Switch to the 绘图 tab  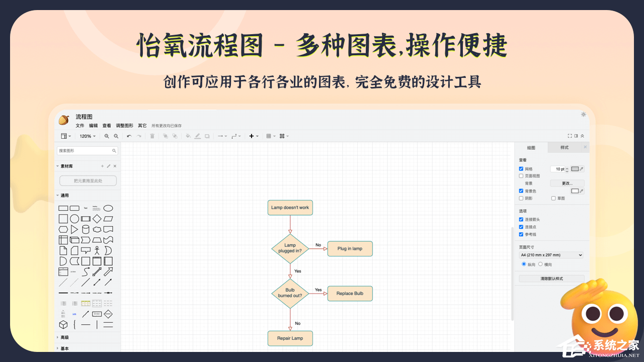pyautogui.click(x=531, y=147)
